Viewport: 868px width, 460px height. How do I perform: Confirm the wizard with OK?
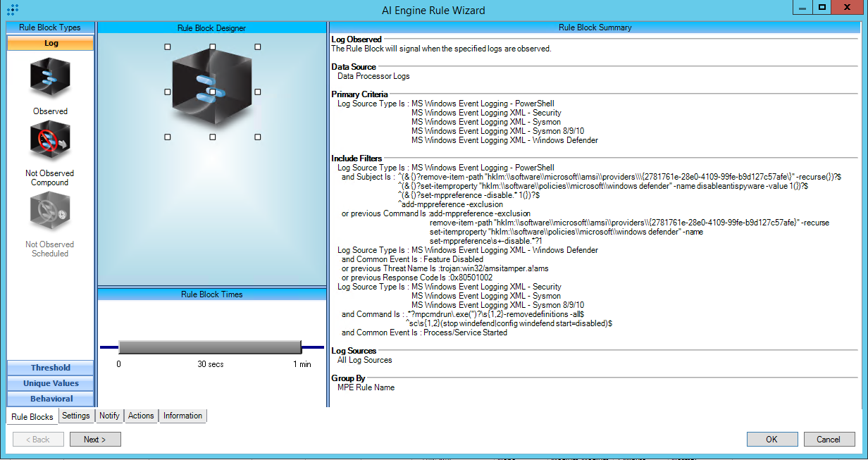(771, 440)
